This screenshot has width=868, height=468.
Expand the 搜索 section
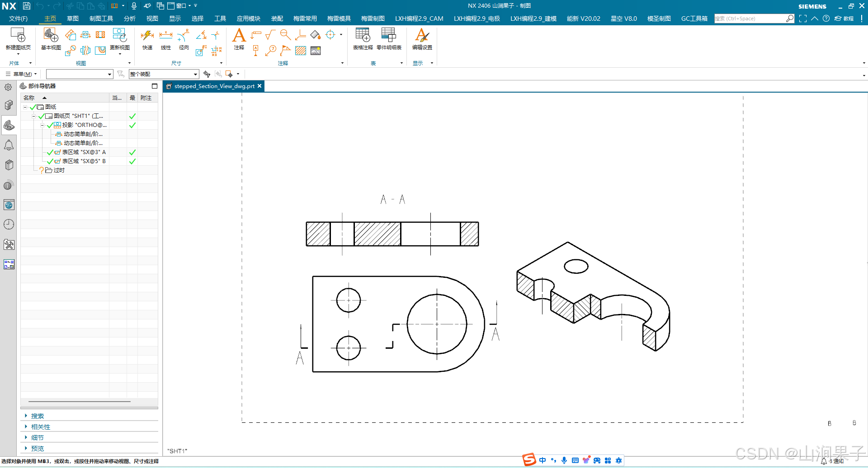click(26, 416)
